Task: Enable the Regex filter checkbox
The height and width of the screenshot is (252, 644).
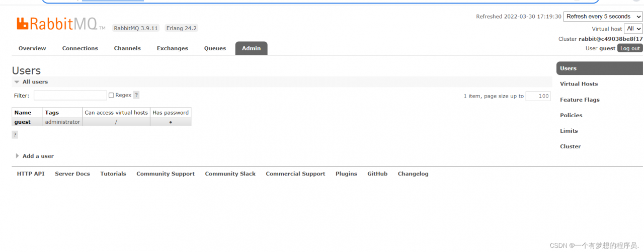Action: (111, 95)
